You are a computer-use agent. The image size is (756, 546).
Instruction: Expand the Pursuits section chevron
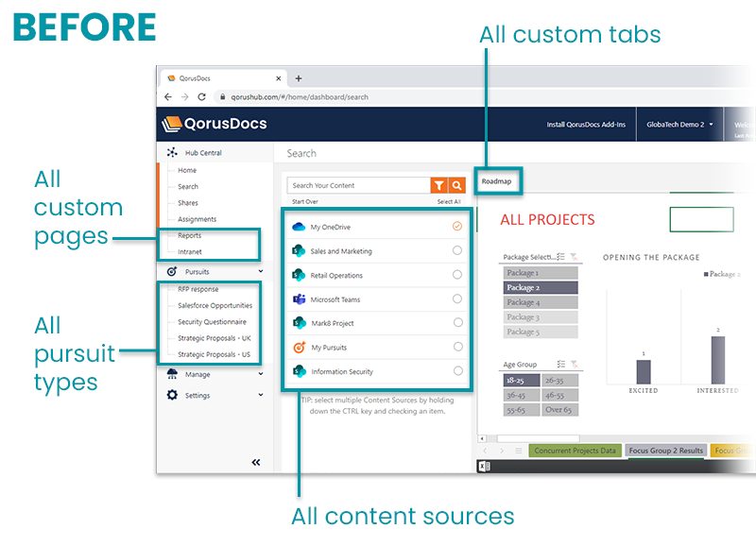[262, 271]
